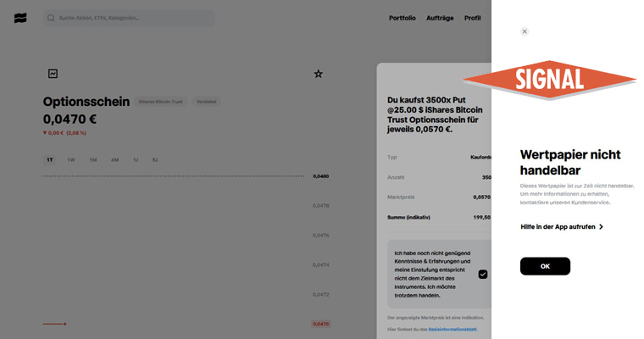Select the 1M chart range tab

tap(93, 160)
